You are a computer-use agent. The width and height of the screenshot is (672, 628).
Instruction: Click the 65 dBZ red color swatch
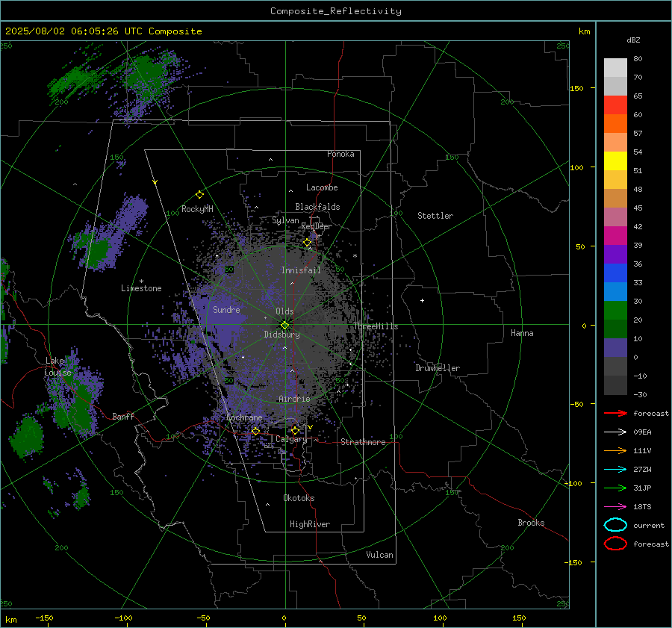pyautogui.click(x=615, y=105)
